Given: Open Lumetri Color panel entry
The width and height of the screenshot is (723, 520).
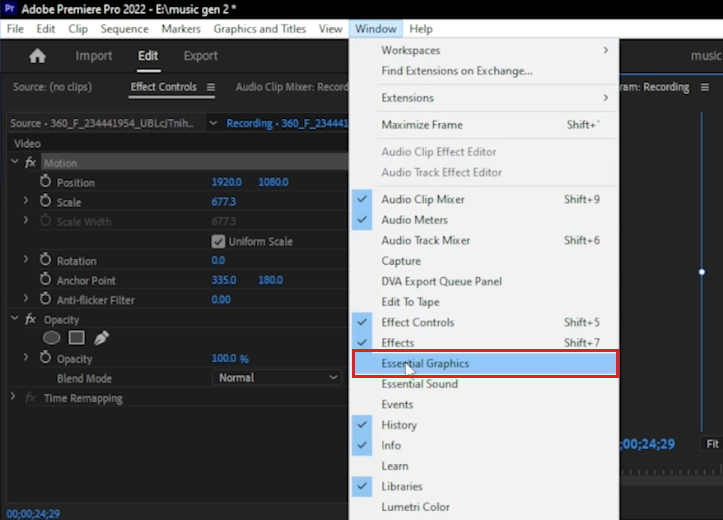Looking at the screenshot, I should 484,507.
